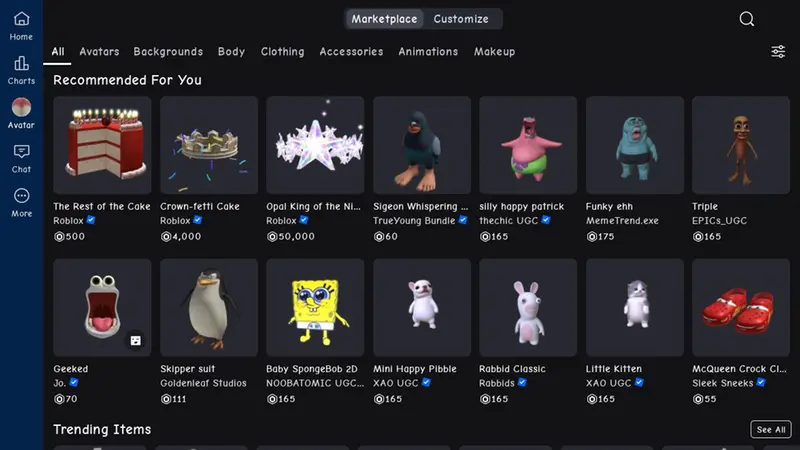Click the 111 Robux price
The width and height of the screenshot is (800, 450).
(173, 398)
